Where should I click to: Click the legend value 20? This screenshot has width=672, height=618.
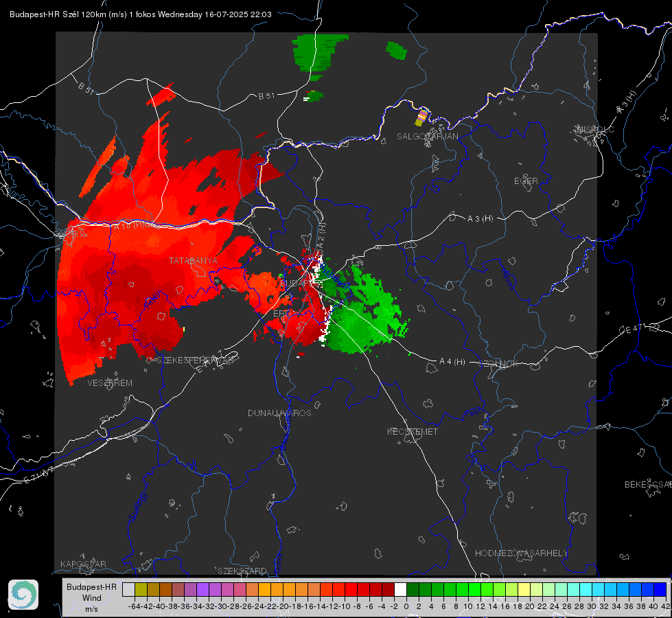(530, 606)
